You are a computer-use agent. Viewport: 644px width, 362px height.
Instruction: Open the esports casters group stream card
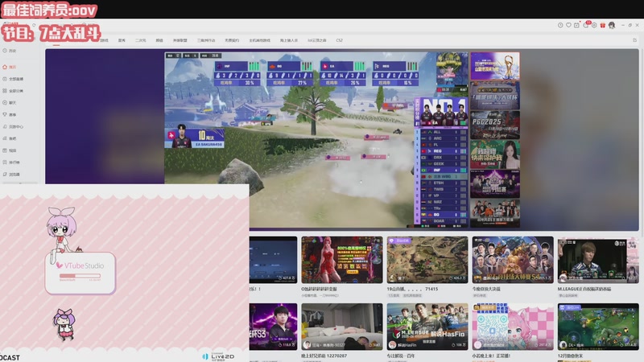pyautogui.click(x=513, y=260)
